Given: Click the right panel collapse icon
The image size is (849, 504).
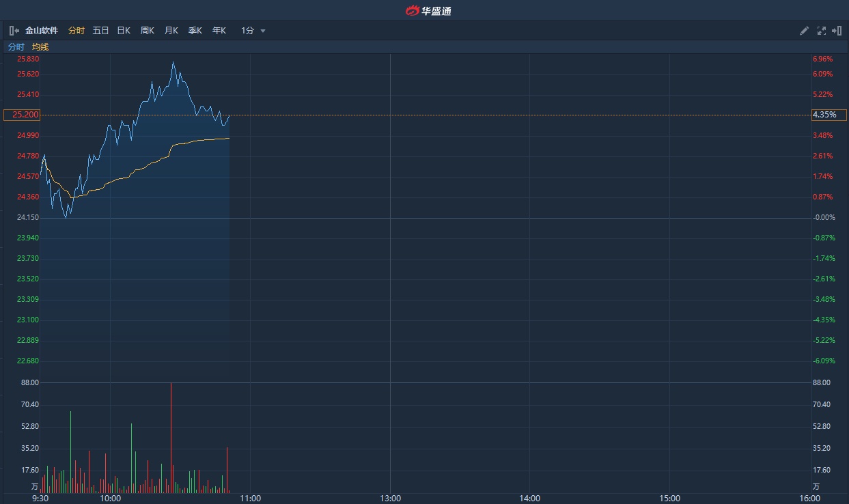Looking at the screenshot, I should pyautogui.click(x=837, y=31).
